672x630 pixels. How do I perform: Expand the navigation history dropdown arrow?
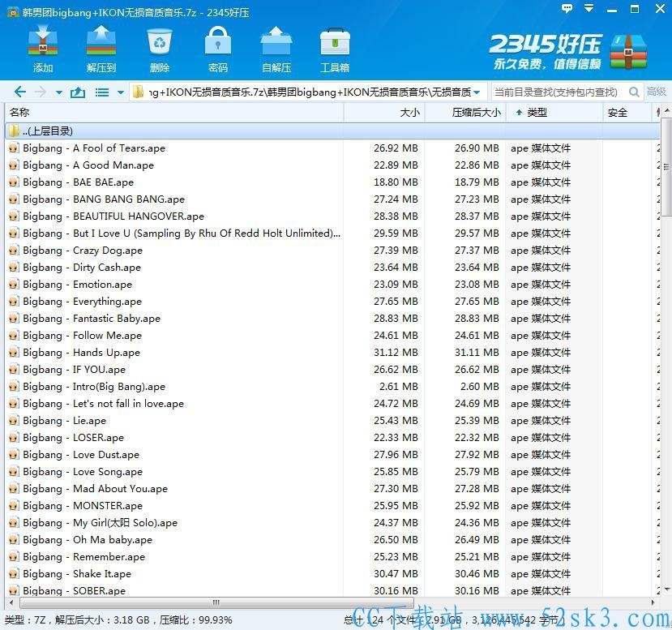(x=59, y=92)
